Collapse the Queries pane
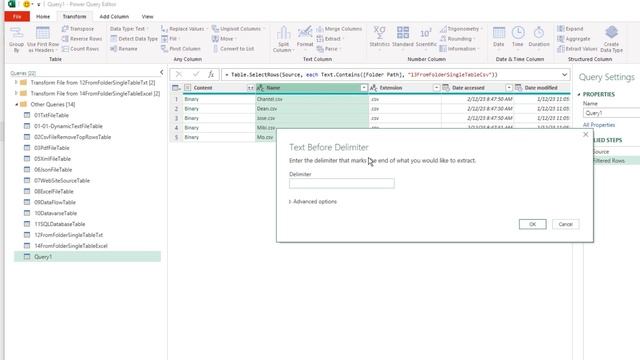Viewport: 640px width, 360px height. (162, 72)
